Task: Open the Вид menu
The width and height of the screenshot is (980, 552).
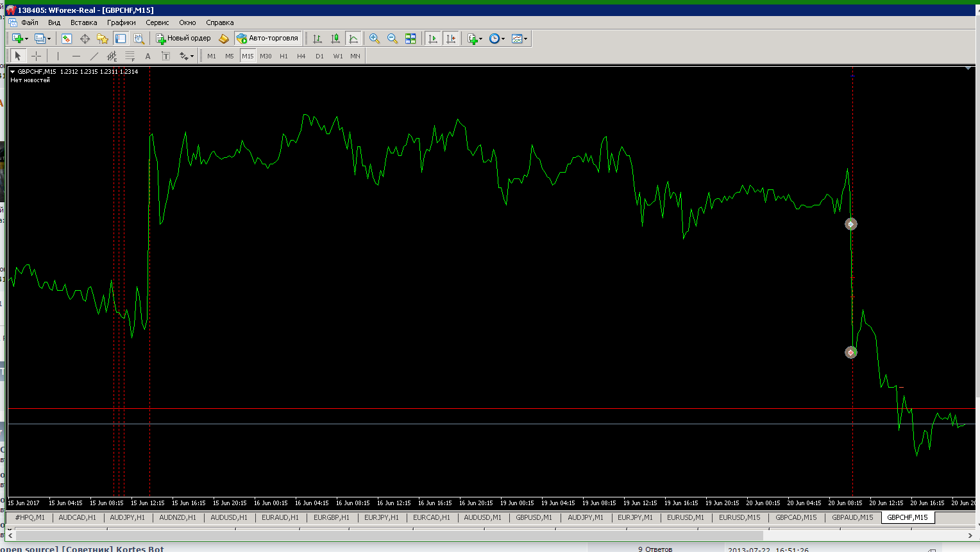Action: [55, 22]
